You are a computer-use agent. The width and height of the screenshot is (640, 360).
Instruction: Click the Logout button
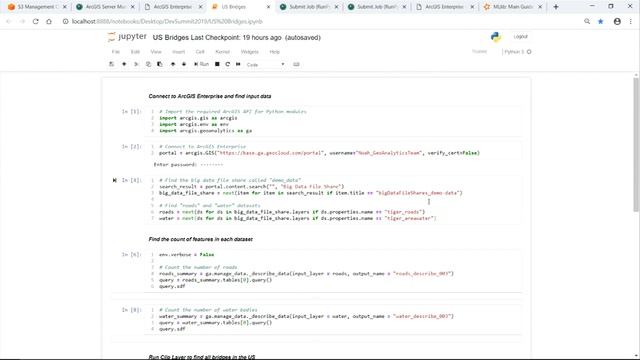(x=520, y=37)
